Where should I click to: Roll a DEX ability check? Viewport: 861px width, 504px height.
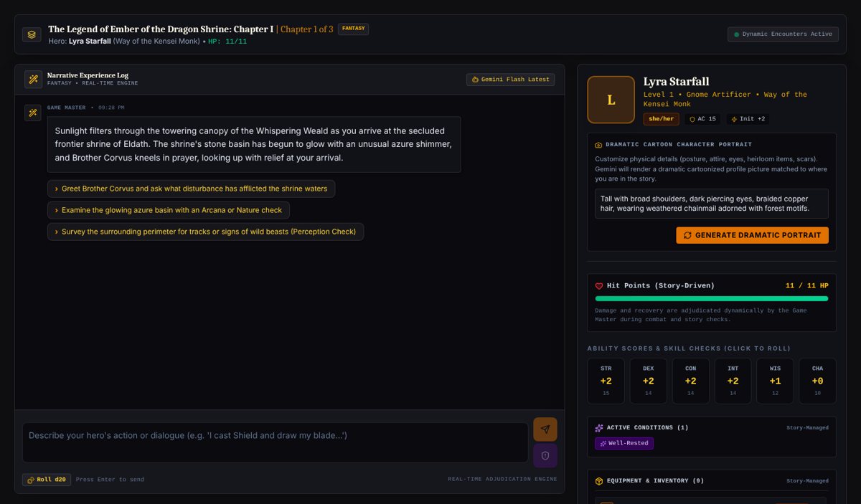tap(649, 381)
